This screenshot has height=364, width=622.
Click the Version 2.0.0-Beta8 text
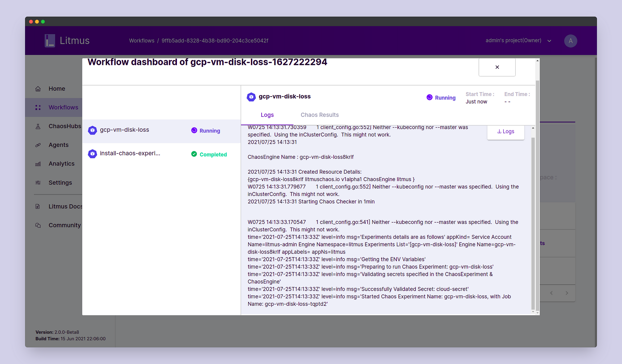click(x=57, y=332)
